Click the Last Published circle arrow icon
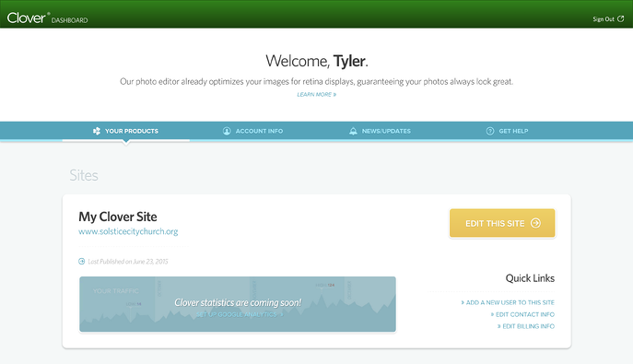633x364 pixels. click(x=82, y=262)
